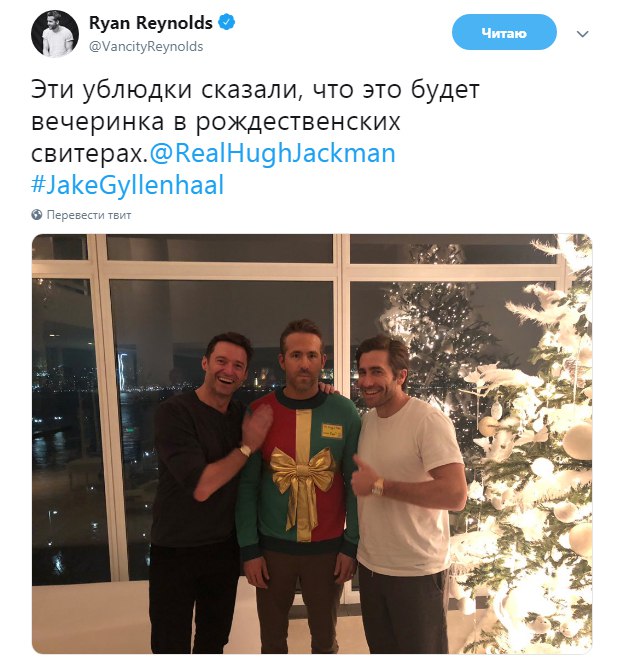Open the @VancityReynolds handle link

146,46
